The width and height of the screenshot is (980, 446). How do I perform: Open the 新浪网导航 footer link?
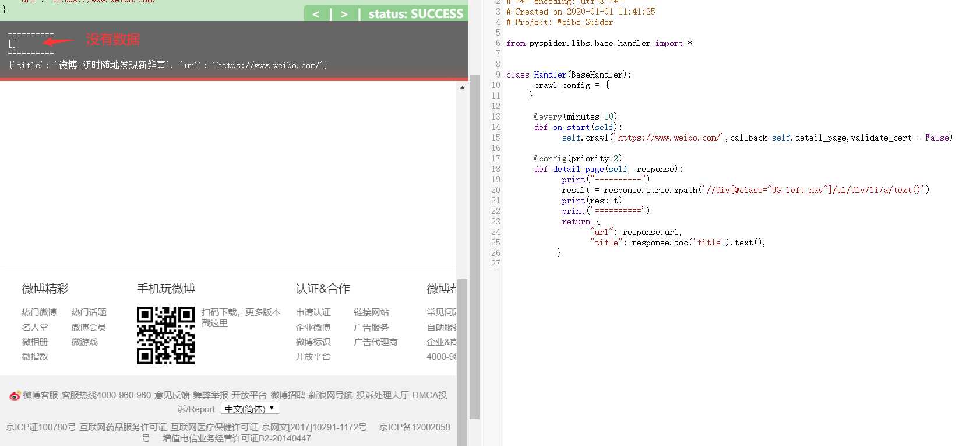coord(330,395)
